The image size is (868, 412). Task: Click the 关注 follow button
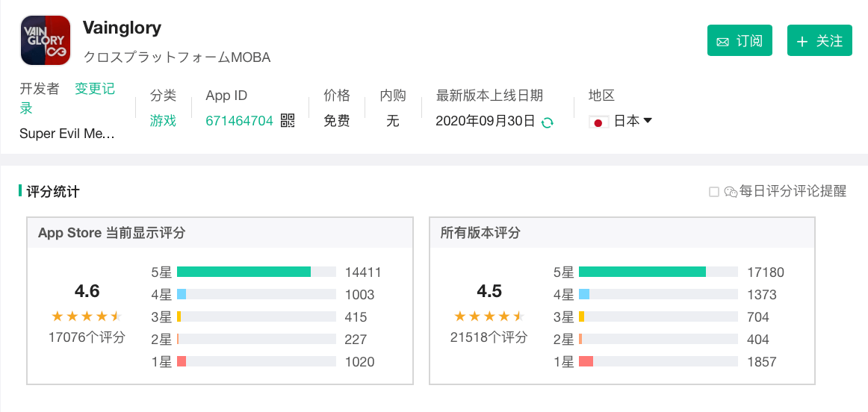click(819, 40)
